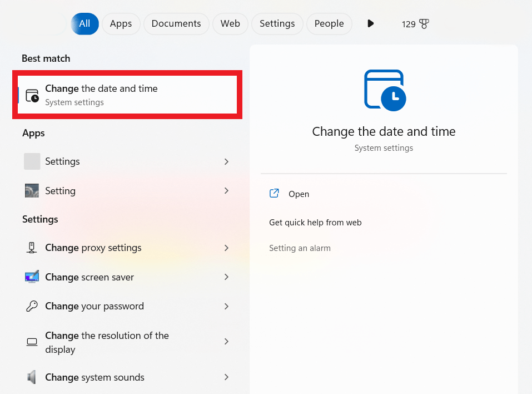Image resolution: width=532 pixels, height=394 pixels.
Task: Click Get quick help from web text
Action: coord(315,223)
